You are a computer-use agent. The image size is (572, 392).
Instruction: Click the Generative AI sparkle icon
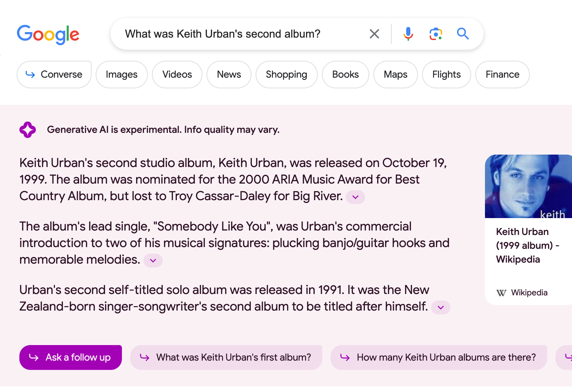pos(28,130)
